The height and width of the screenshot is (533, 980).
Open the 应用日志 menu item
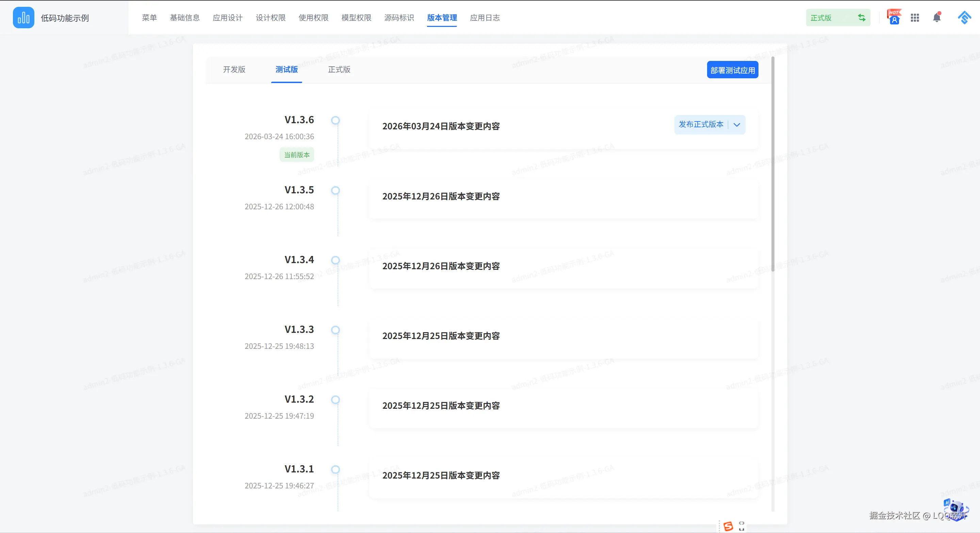click(x=485, y=17)
